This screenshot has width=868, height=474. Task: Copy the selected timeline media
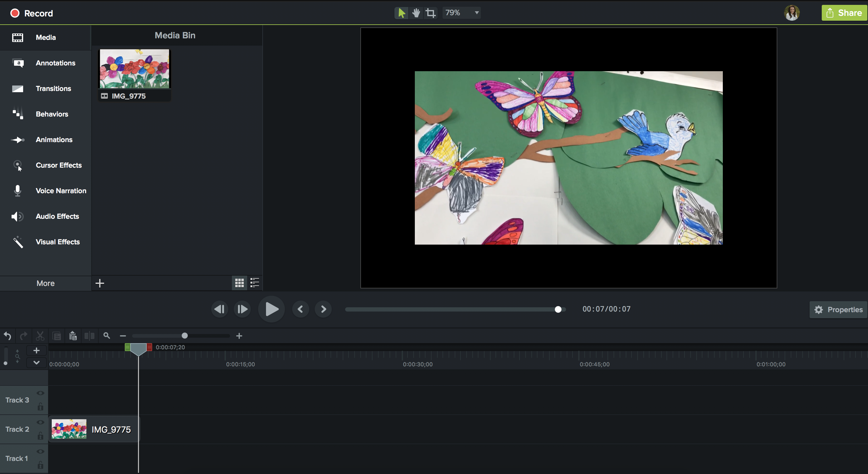[57, 336]
